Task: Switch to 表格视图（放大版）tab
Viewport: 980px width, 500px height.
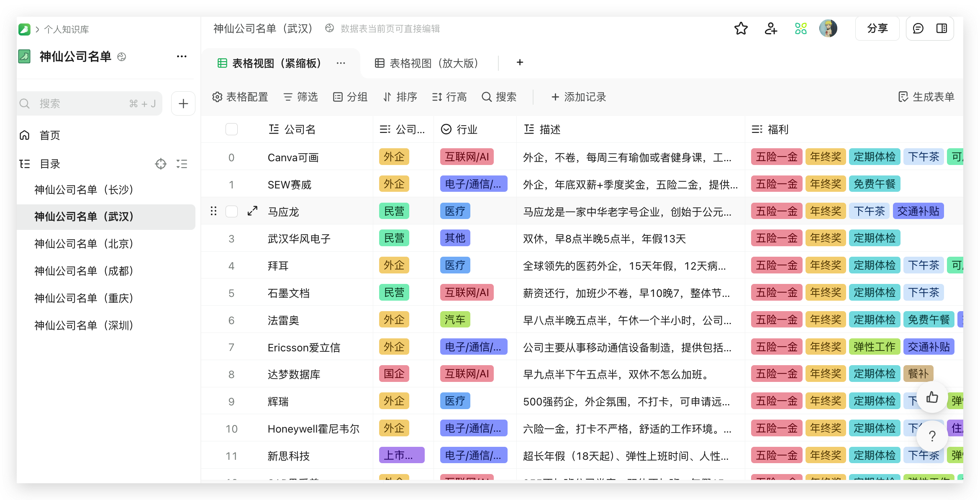Action: pyautogui.click(x=427, y=63)
